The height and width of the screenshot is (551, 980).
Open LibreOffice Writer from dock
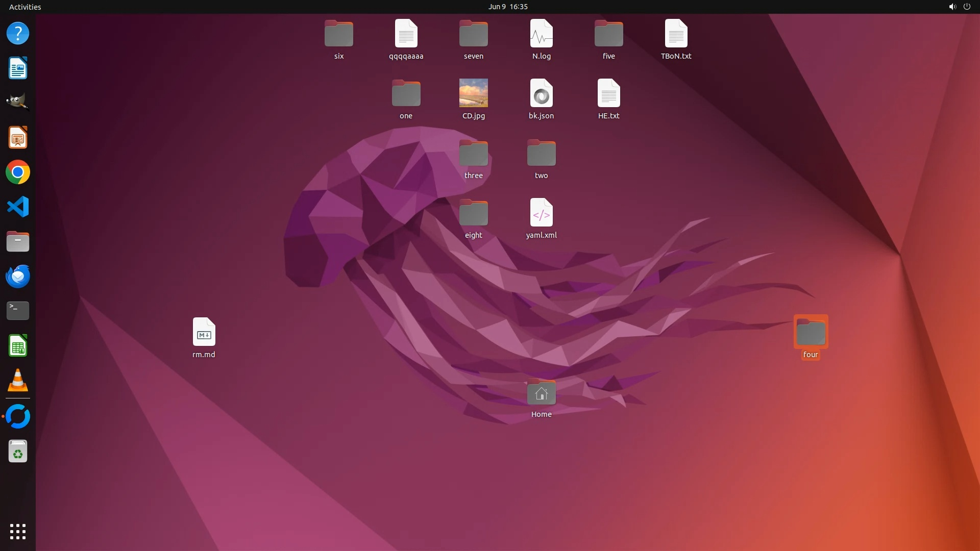click(18, 68)
